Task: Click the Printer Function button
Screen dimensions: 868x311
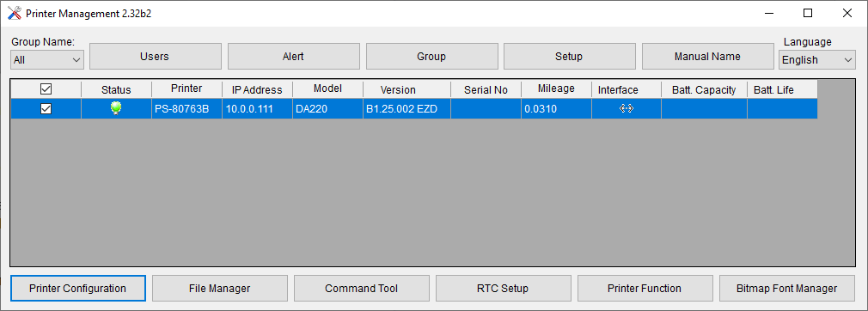Action: point(645,289)
